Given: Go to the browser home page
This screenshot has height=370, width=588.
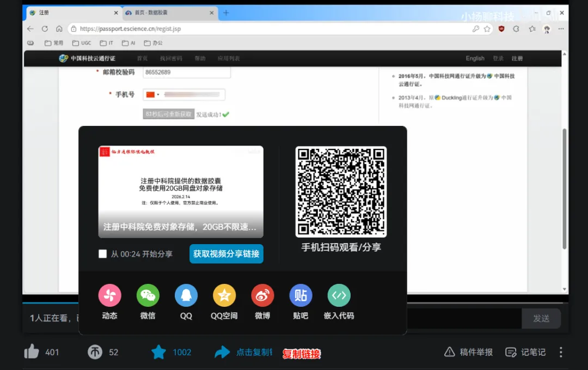Looking at the screenshot, I should [x=59, y=28].
